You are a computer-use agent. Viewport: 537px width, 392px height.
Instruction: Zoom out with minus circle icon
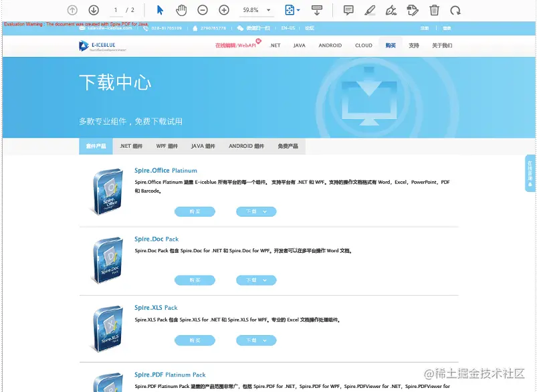[203, 10]
